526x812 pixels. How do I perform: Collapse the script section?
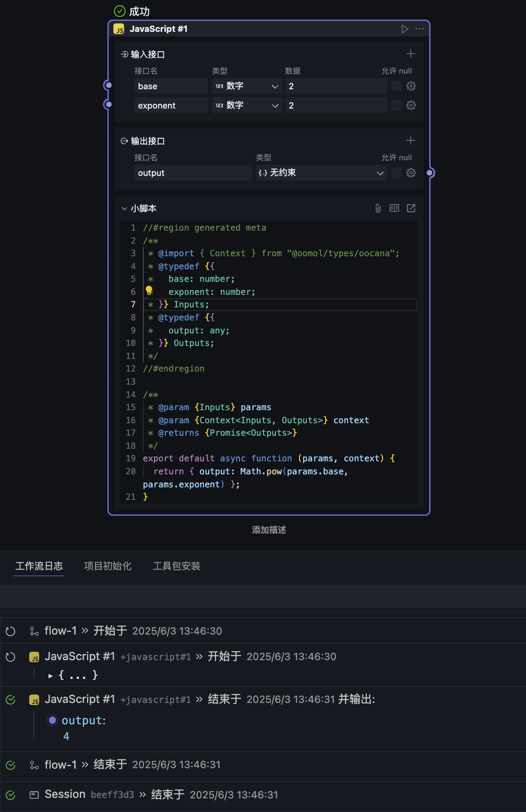pos(124,209)
